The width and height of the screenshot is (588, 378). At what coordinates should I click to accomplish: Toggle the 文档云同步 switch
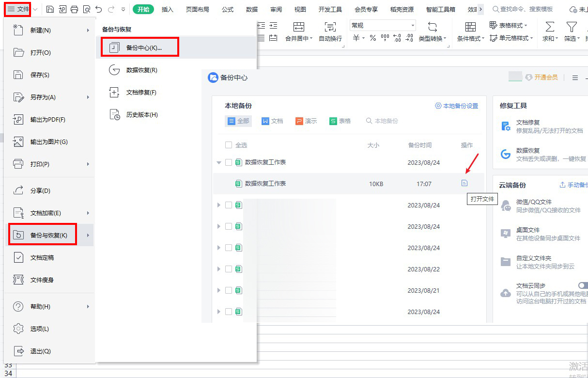point(583,285)
